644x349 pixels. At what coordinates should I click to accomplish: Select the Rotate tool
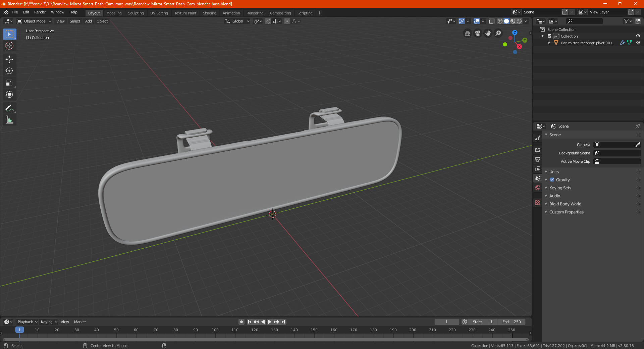[9, 71]
